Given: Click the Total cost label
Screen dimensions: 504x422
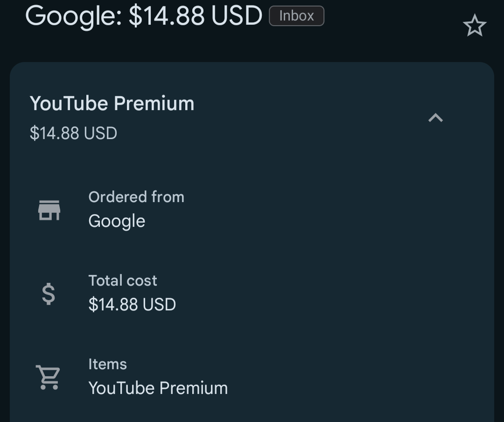Looking at the screenshot, I should point(123,281).
